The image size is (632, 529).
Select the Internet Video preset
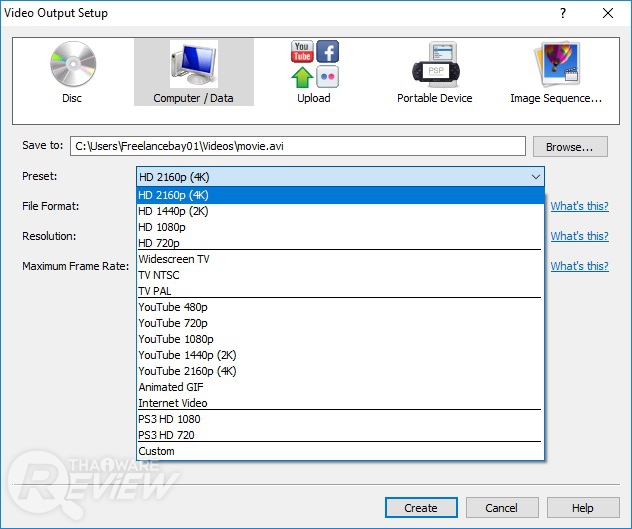(x=341, y=403)
